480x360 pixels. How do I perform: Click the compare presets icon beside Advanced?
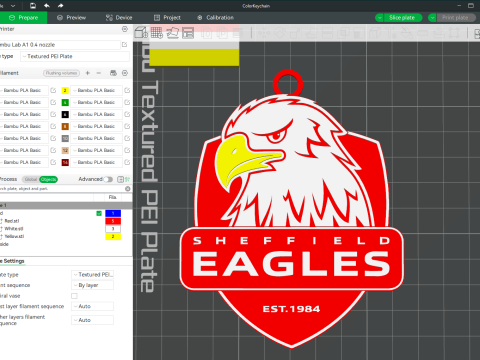click(120, 179)
